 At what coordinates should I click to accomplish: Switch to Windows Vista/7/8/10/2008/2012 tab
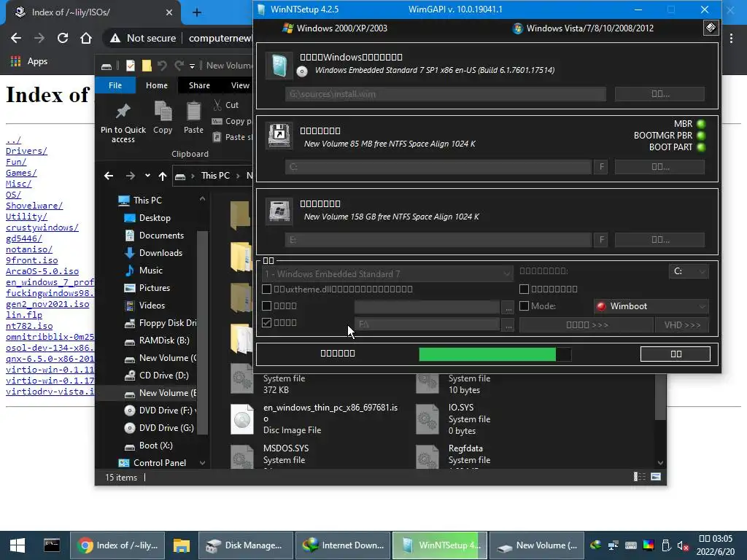(583, 28)
